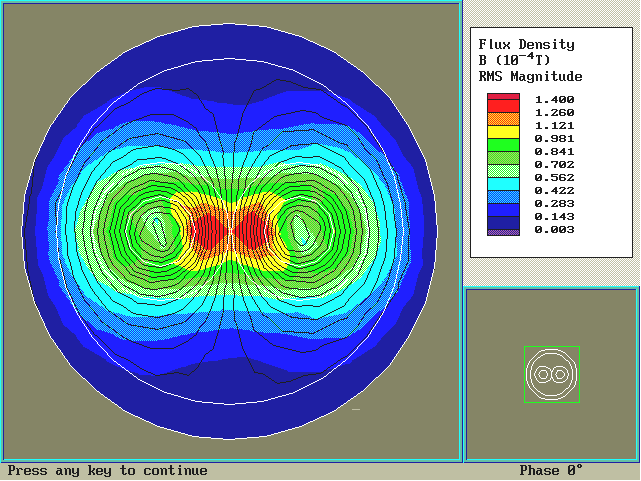Select the yellow 1.121 legend color
Image resolution: width=641 pixels, height=481 pixels.
pos(503,132)
